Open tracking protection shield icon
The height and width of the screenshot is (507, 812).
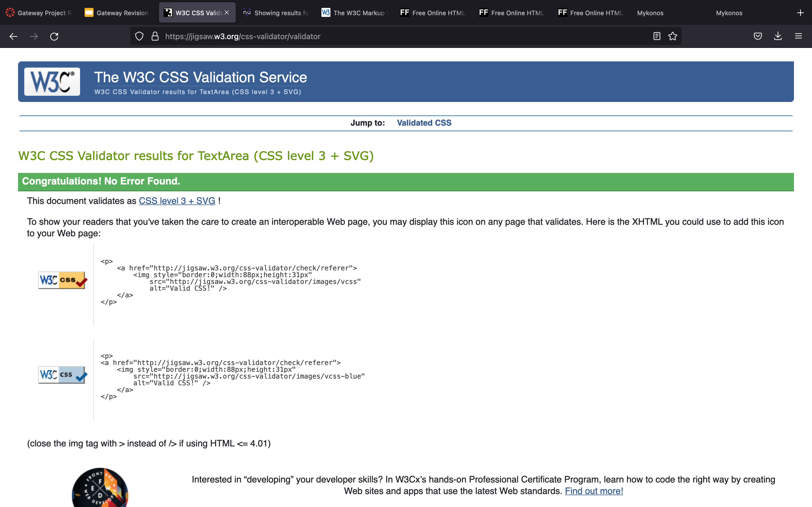pyautogui.click(x=139, y=36)
